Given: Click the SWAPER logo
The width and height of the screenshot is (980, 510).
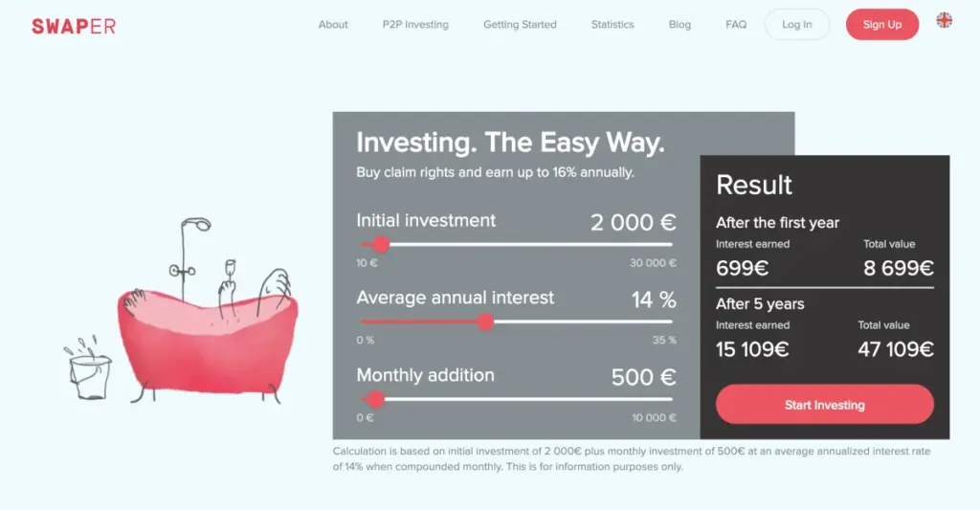Looking at the screenshot, I should coord(74,26).
